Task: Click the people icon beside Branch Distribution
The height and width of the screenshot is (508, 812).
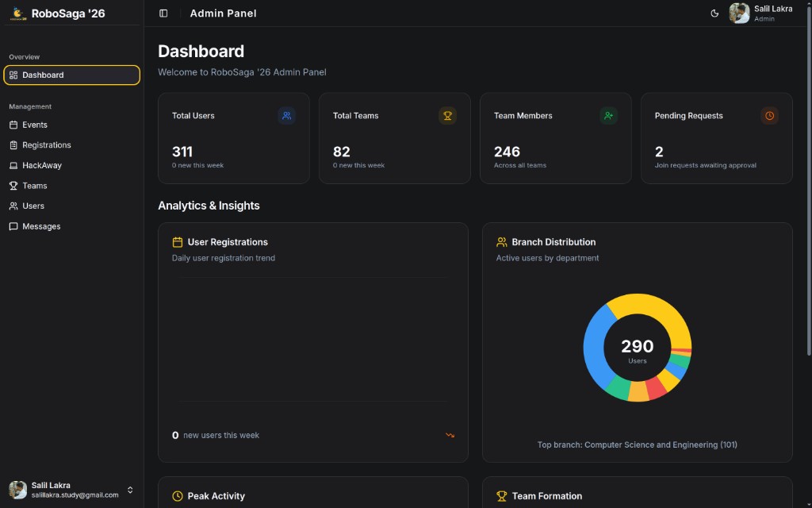Action: (501, 242)
